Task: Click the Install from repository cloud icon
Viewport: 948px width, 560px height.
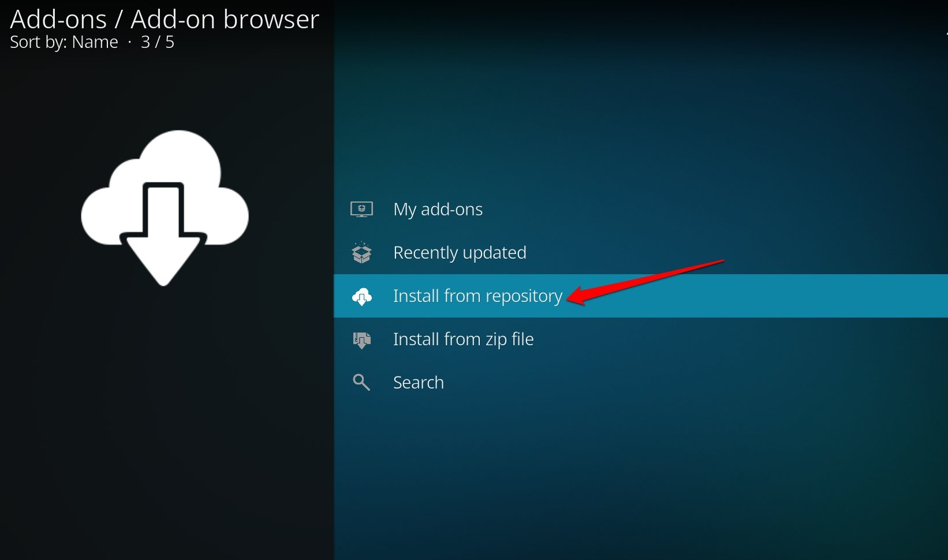Action: (361, 296)
